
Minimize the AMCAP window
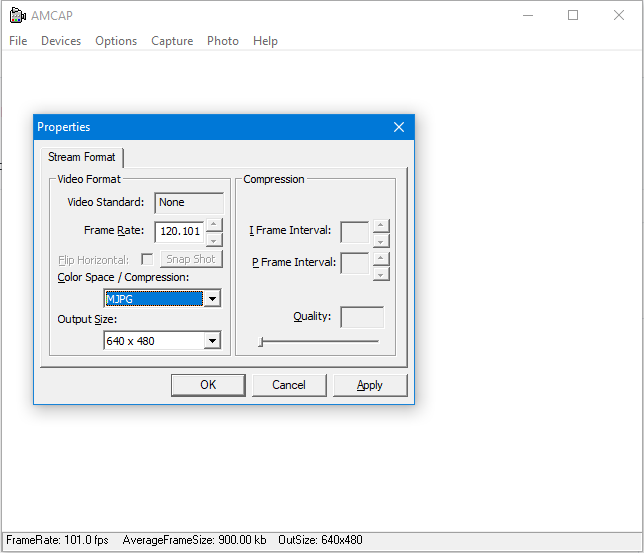tap(528, 16)
